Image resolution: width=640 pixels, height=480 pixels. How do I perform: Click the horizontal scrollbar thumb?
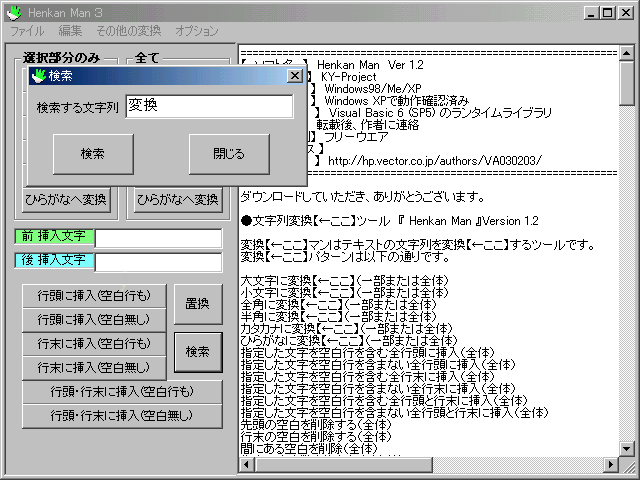tap(343, 464)
